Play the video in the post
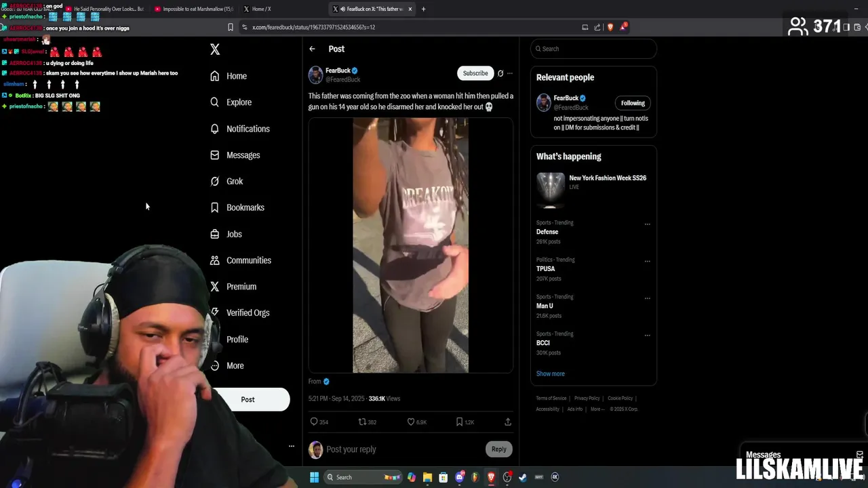Image resolution: width=868 pixels, height=488 pixels. pos(410,245)
